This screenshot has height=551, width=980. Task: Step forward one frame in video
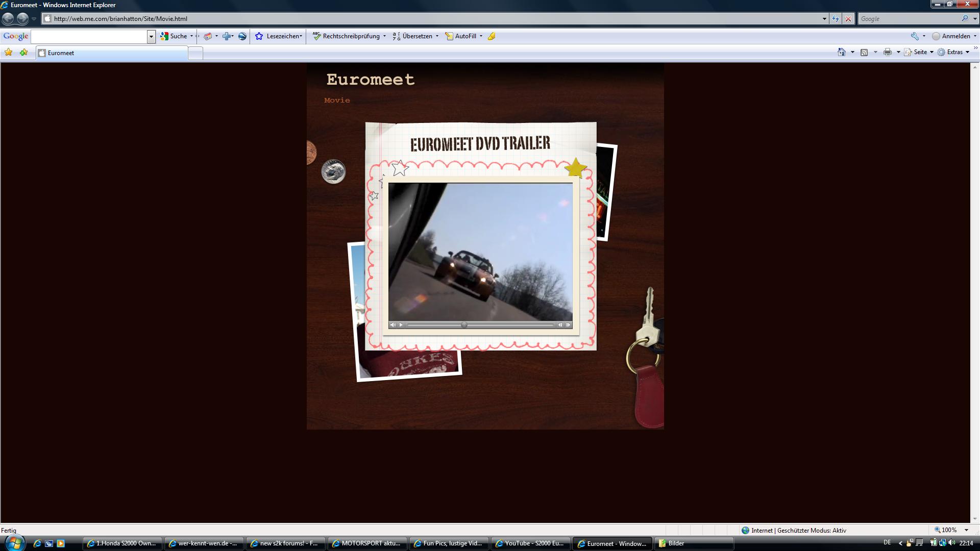point(568,325)
